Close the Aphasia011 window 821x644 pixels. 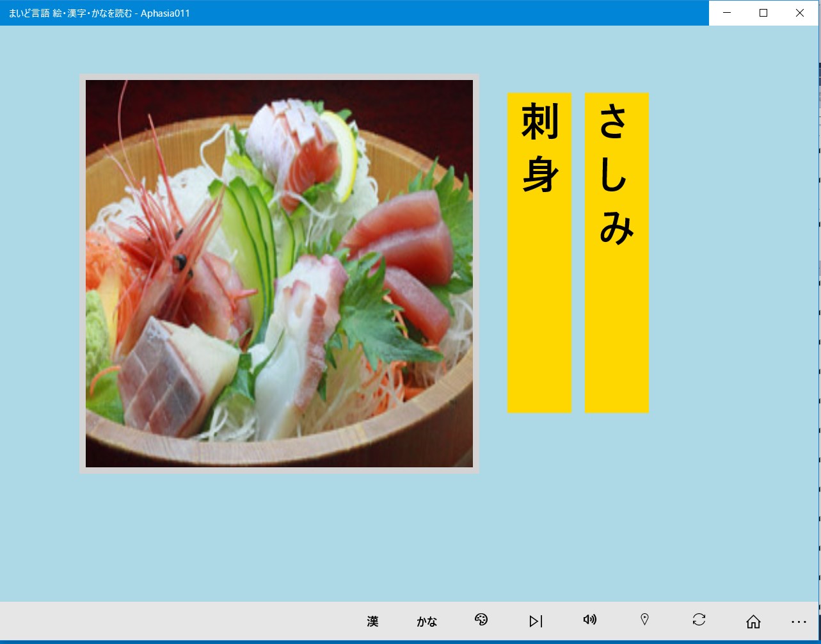pos(800,13)
